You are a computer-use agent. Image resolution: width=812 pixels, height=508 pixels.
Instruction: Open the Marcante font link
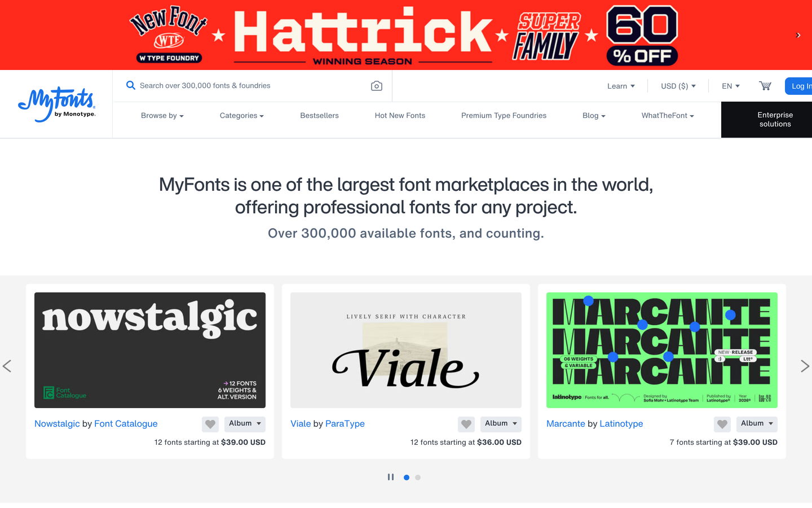point(566,424)
